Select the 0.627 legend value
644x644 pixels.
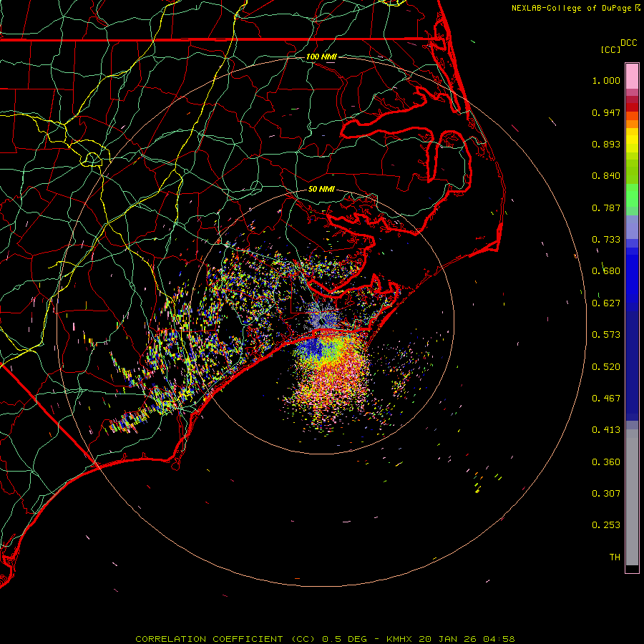pyautogui.click(x=606, y=303)
